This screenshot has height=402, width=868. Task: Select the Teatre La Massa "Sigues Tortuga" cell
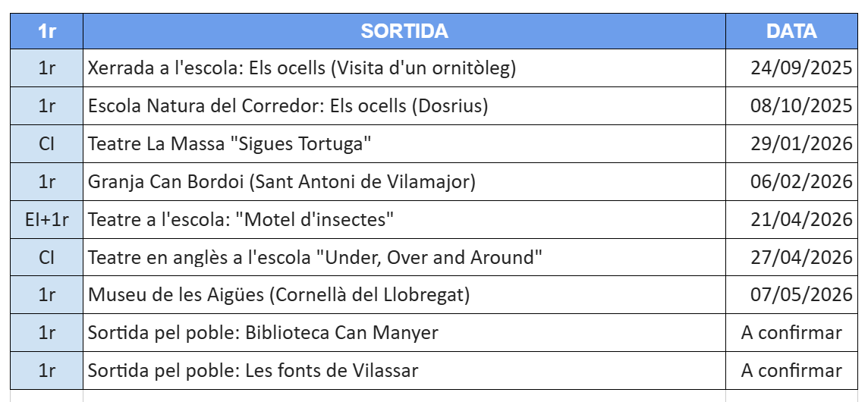click(230, 144)
